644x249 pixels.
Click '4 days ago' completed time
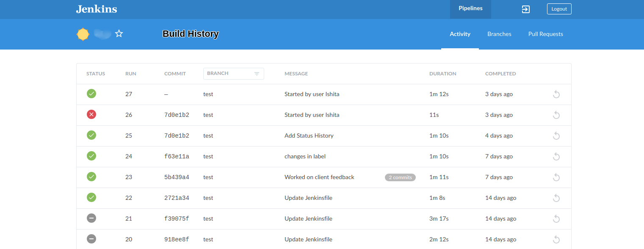499,136
